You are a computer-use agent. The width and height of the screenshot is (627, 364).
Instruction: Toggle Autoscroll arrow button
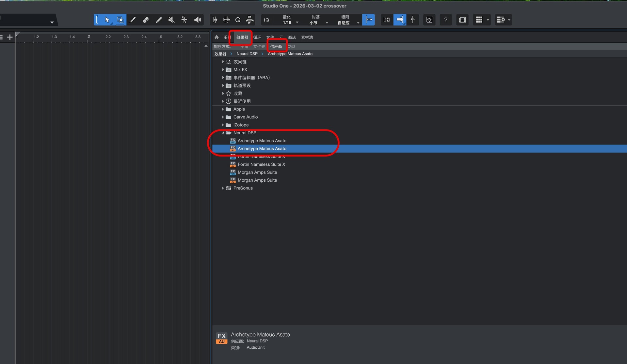tap(400, 20)
